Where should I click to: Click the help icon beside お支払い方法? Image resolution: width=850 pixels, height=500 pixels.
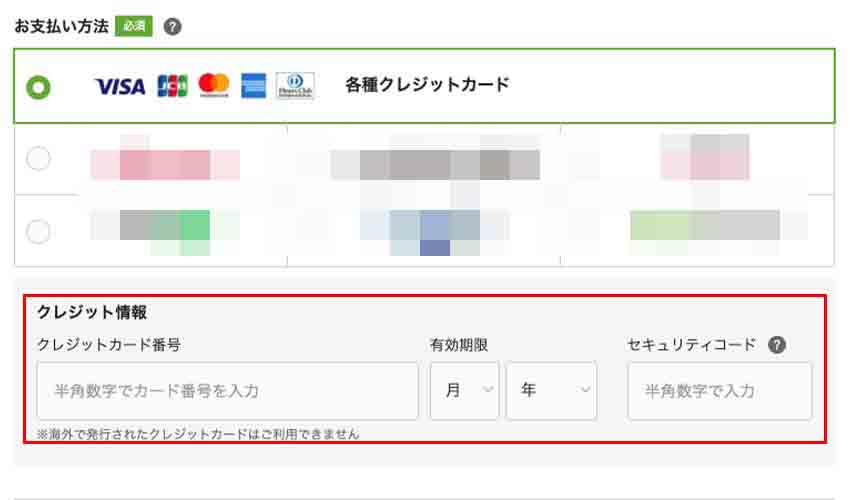pyautogui.click(x=172, y=27)
